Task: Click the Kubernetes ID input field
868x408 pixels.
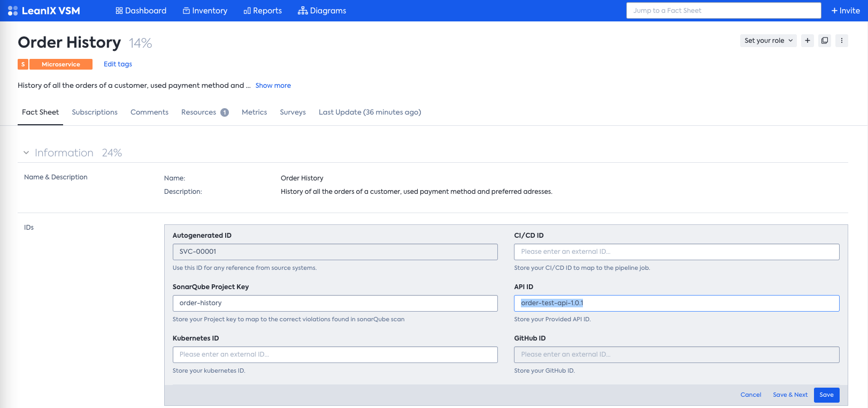Action: 335,354
